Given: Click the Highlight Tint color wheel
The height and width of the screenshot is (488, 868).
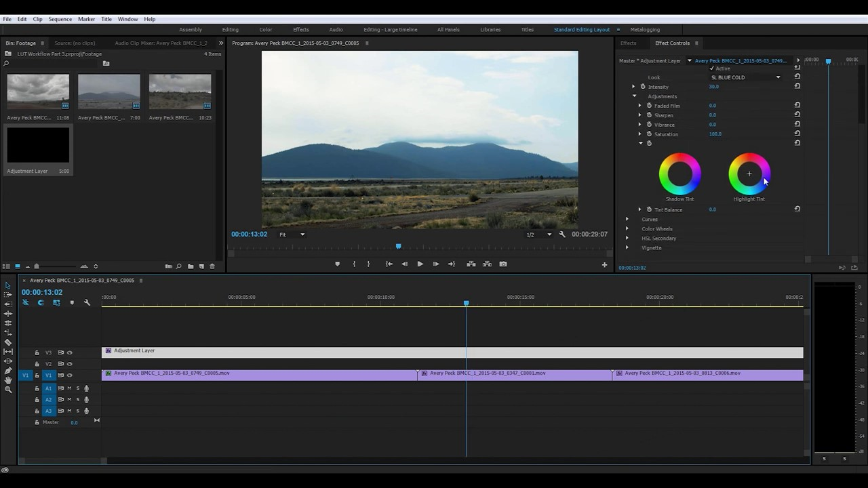Looking at the screenshot, I should 749,174.
